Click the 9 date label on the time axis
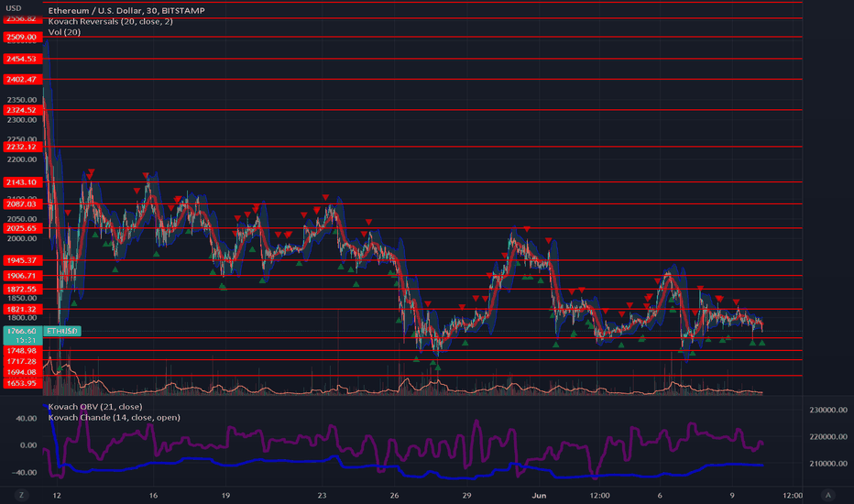This screenshot has height=504, width=854. [732, 495]
